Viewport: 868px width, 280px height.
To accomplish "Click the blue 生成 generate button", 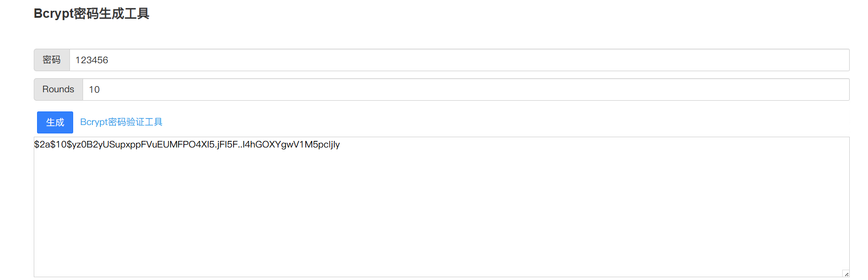I will point(55,122).
